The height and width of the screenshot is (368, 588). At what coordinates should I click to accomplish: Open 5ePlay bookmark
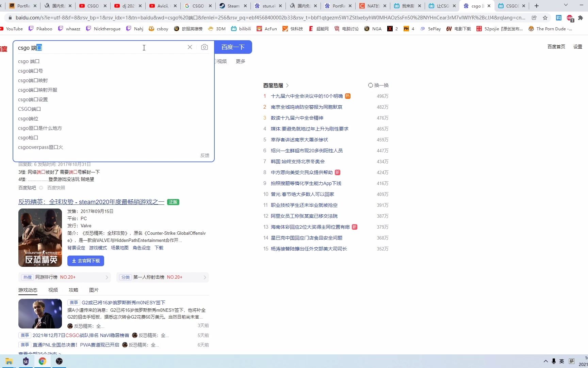tap(430, 29)
